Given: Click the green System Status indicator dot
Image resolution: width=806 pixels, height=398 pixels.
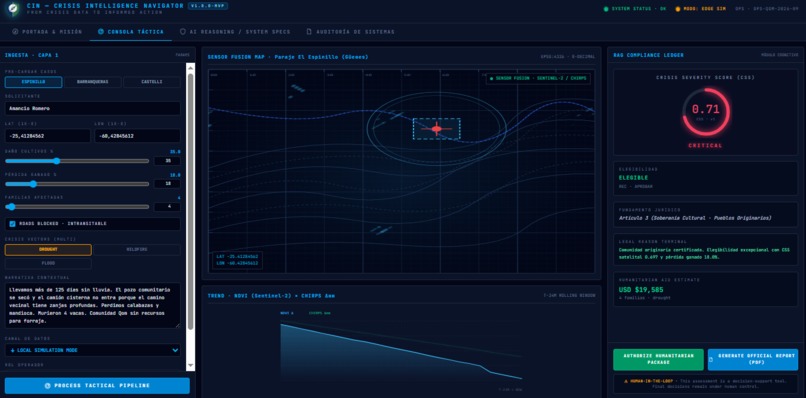Looking at the screenshot, I should [x=606, y=9].
